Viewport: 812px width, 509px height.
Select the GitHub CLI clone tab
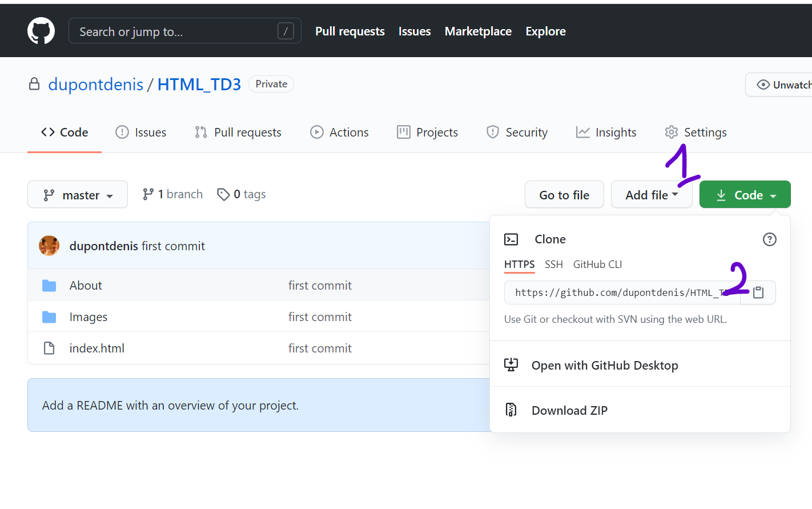[x=597, y=264]
